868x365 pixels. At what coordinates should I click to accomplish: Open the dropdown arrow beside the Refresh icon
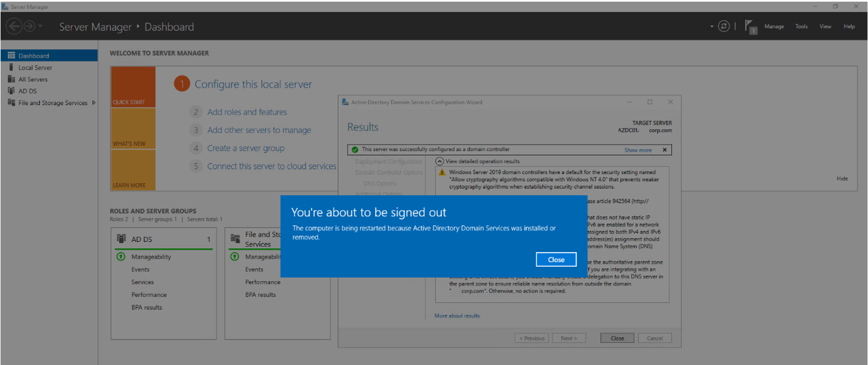[712, 26]
